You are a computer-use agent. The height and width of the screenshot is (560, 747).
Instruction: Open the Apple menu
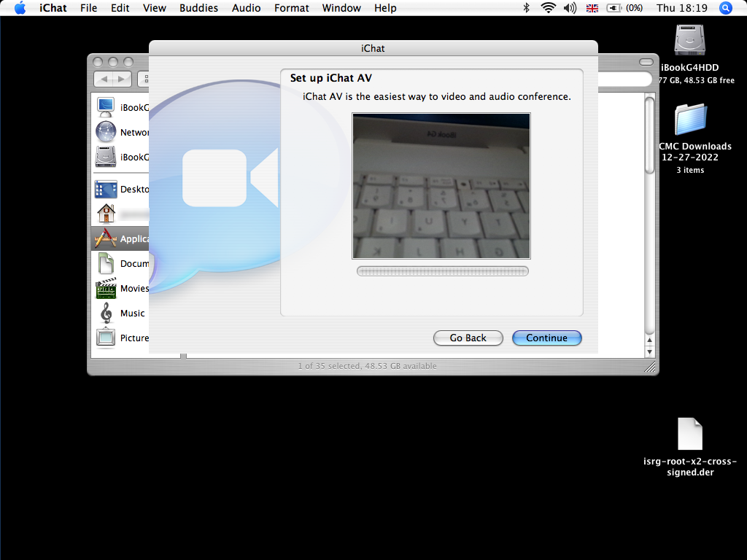(x=20, y=8)
